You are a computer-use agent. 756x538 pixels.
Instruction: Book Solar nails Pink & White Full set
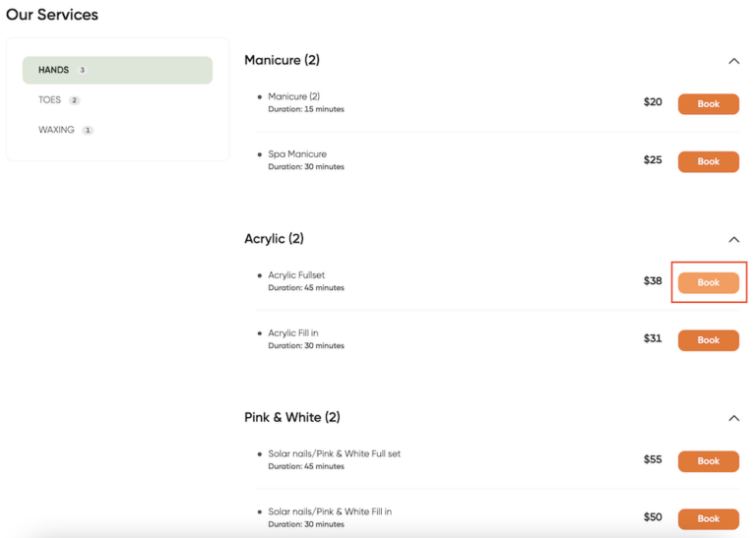tap(709, 461)
